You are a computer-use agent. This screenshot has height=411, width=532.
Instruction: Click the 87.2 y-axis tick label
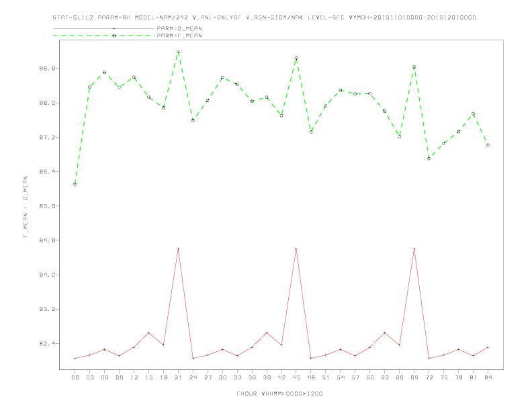click(x=47, y=138)
